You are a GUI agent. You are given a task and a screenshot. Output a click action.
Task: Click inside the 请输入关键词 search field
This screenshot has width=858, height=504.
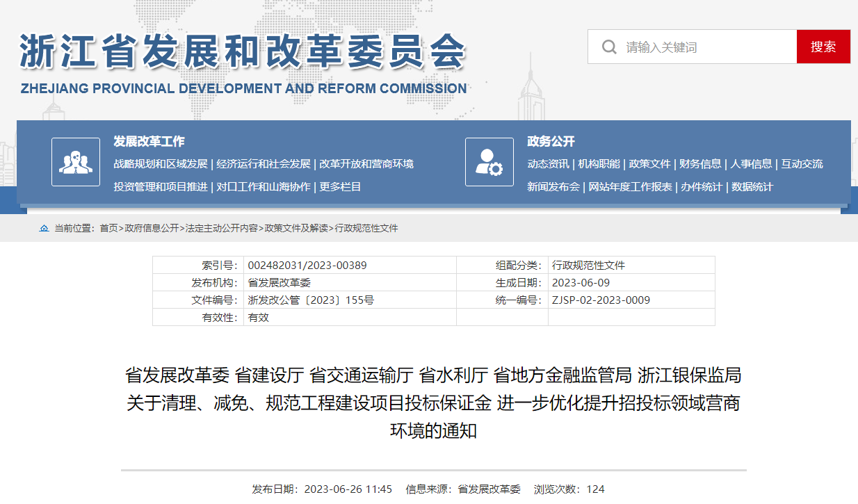(x=695, y=47)
